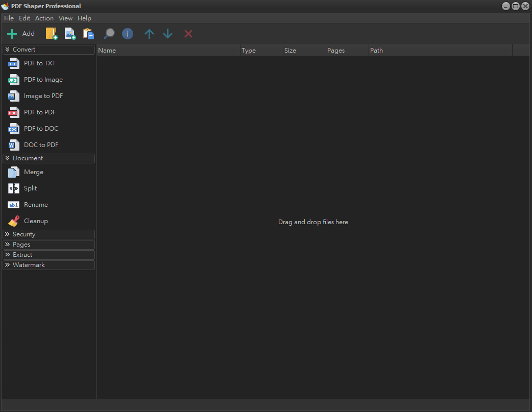Click the paste from clipboard icon

[89, 34]
